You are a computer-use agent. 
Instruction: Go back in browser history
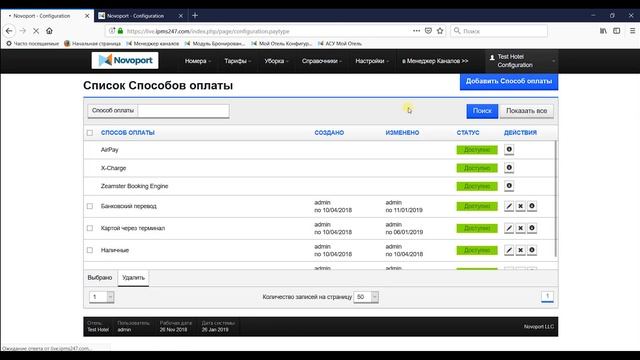(x=9, y=31)
